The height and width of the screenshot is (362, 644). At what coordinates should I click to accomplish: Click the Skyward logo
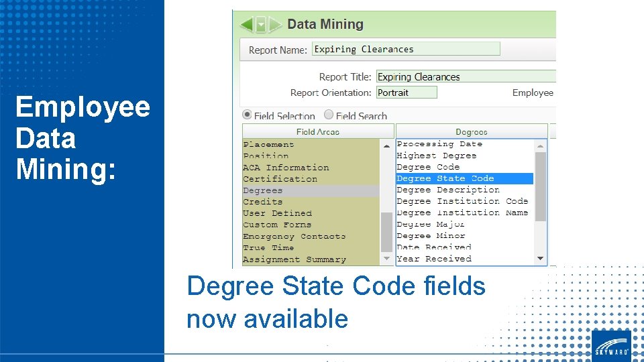611,346
